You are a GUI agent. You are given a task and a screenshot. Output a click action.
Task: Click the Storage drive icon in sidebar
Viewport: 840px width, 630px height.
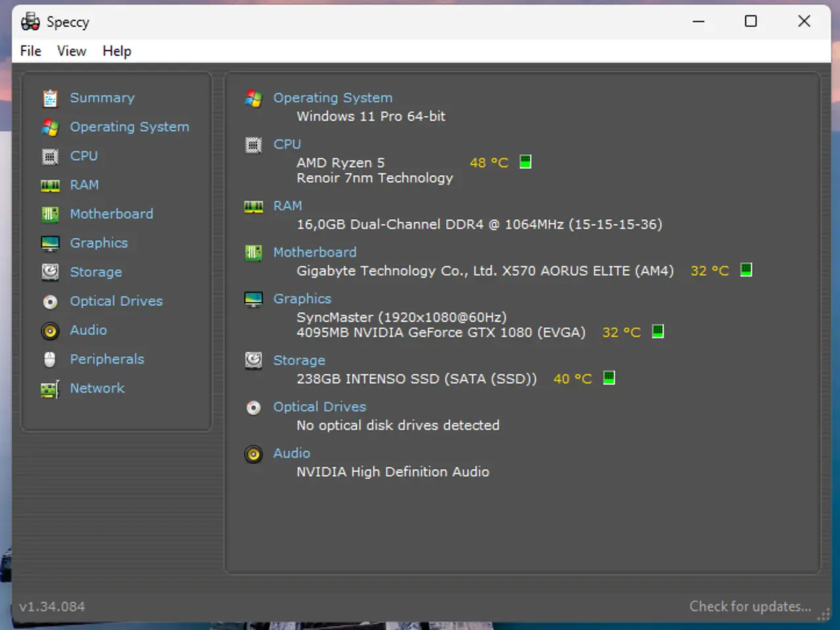pos(51,272)
